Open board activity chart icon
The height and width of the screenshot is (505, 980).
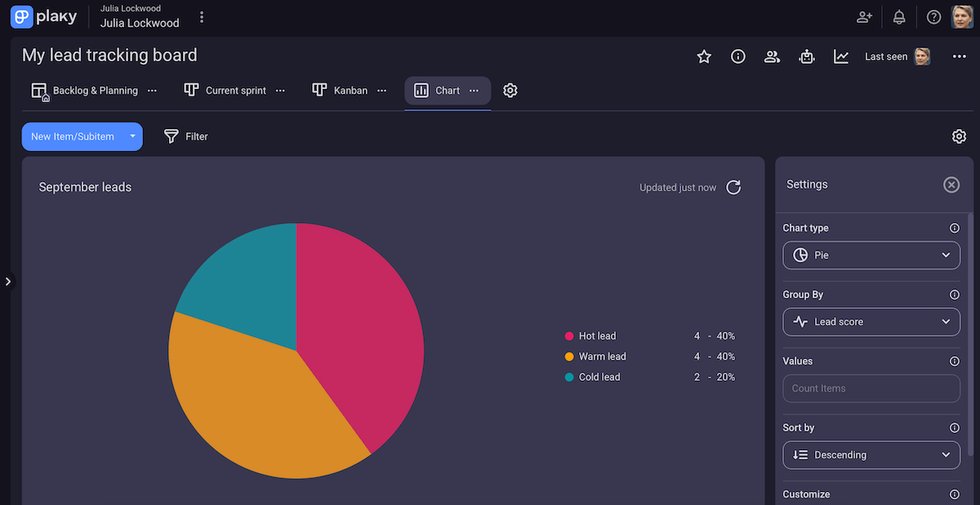(841, 56)
